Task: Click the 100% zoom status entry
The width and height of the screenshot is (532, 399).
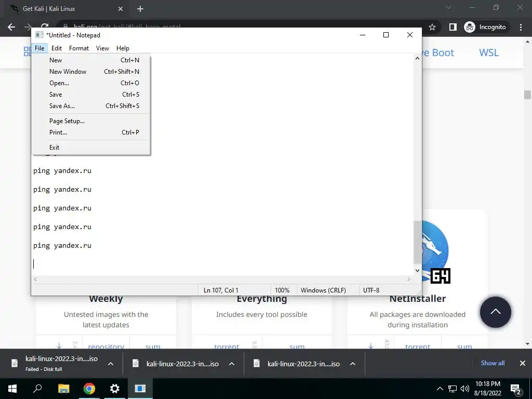Action: click(282, 290)
